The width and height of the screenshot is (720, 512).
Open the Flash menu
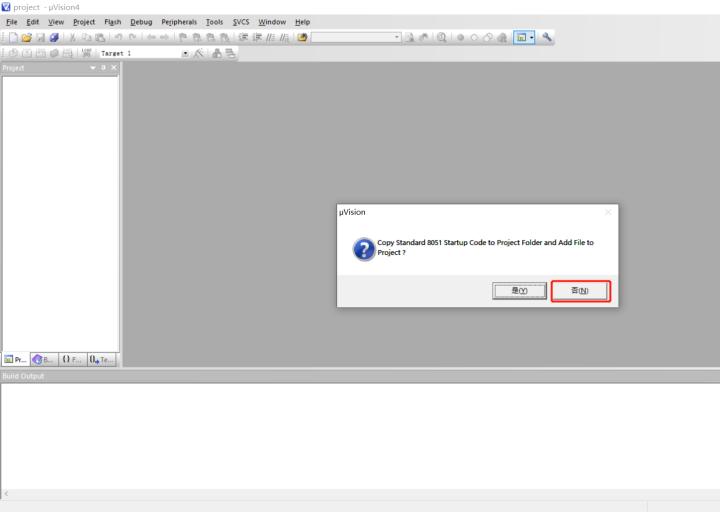[112, 22]
